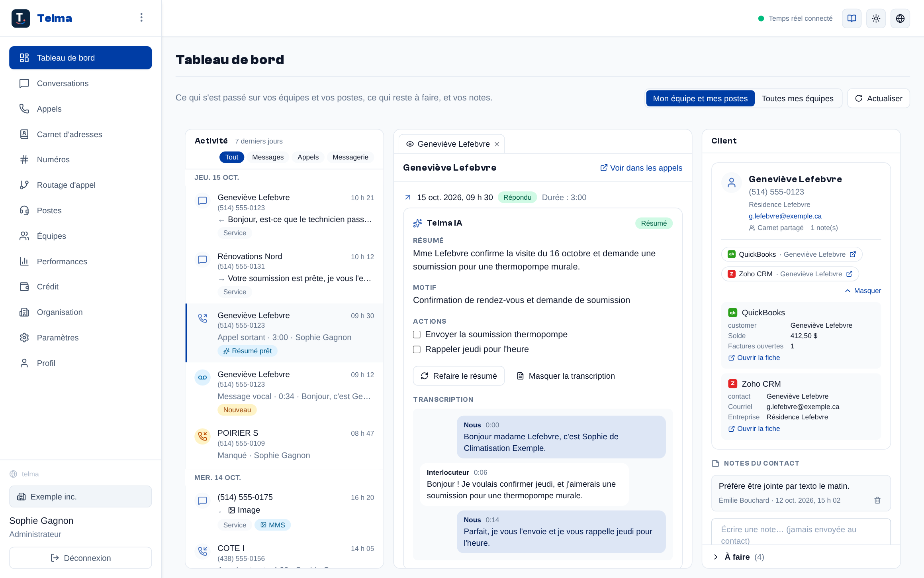Filter activity by Appels chip
The width and height of the screenshot is (924, 578).
[308, 157]
